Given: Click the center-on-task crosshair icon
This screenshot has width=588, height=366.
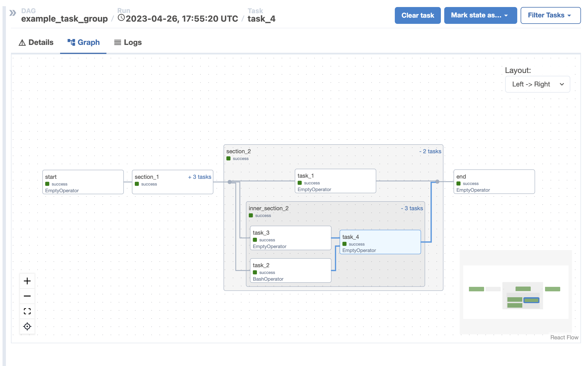Looking at the screenshot, I should click(27, 326).
